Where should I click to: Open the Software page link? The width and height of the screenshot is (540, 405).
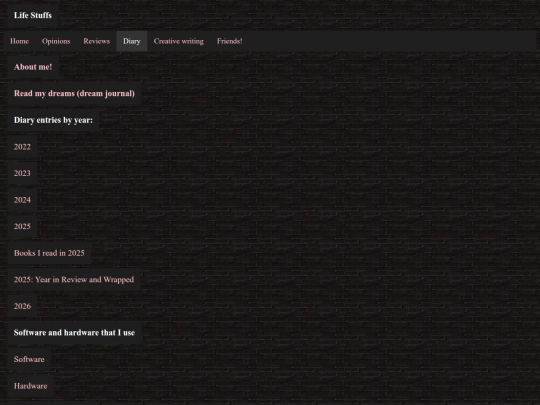coord(29,359)
